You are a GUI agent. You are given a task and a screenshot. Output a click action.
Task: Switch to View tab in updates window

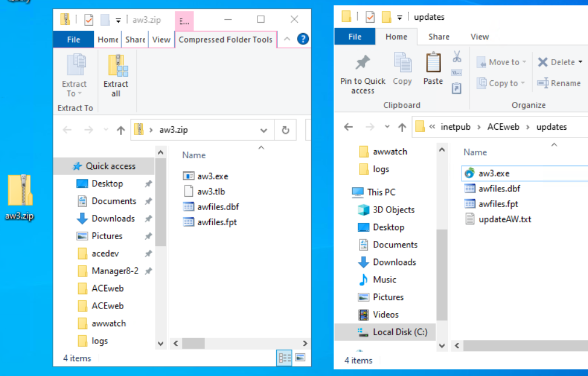[480, 37]
